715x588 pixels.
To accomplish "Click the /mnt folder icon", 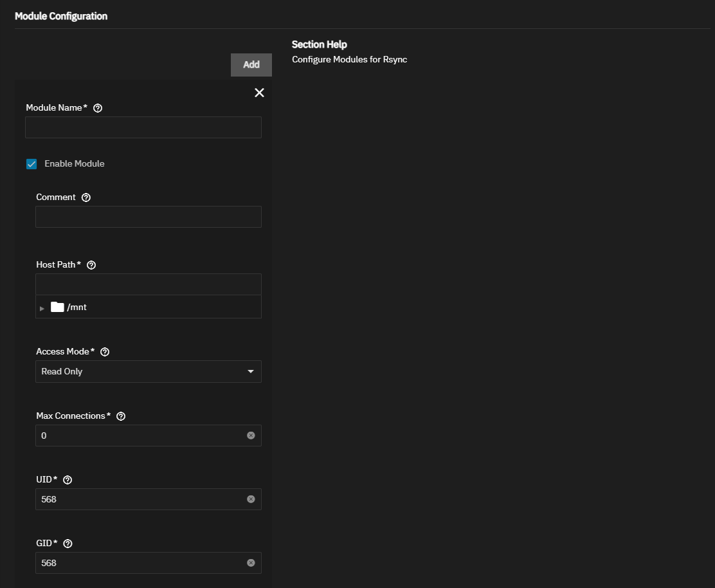I will pyautogui.click(x=57, y=307).
